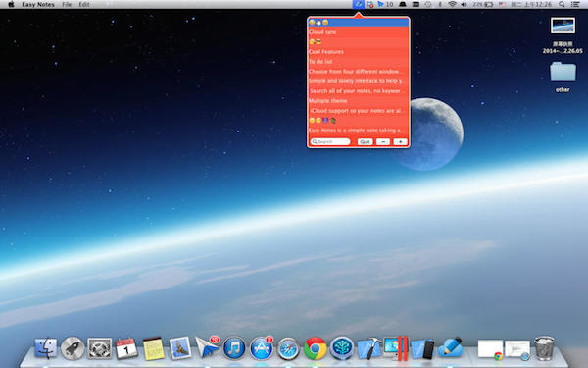
Task: Click the menu bar date and time
Action: 531,5
